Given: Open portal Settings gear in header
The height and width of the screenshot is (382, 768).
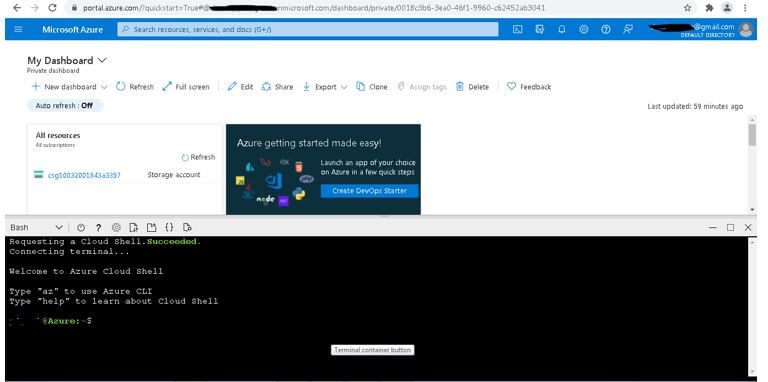Looking at the screenshot, I should tap(584, 29).
